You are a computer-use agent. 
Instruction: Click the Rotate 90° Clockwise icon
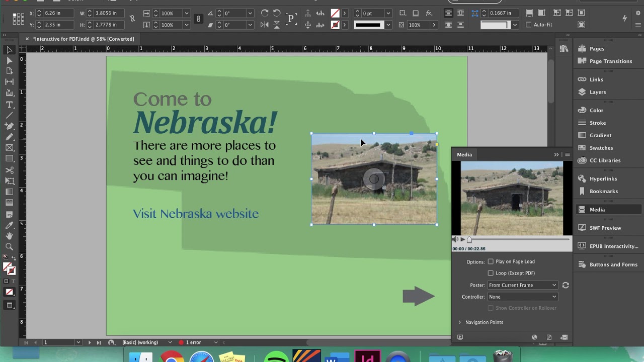[x=265, y=13]
